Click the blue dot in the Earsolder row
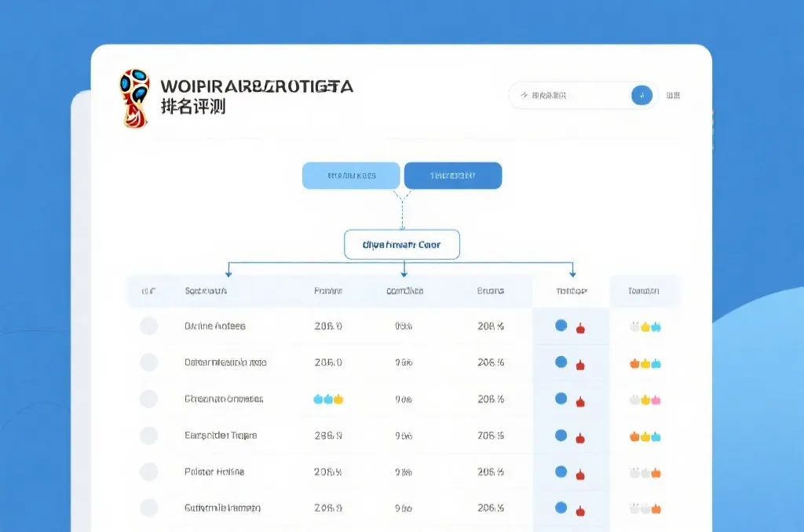The height and width of the screenshot is (532, 804). pyautogui.click(x=561, y=435)
